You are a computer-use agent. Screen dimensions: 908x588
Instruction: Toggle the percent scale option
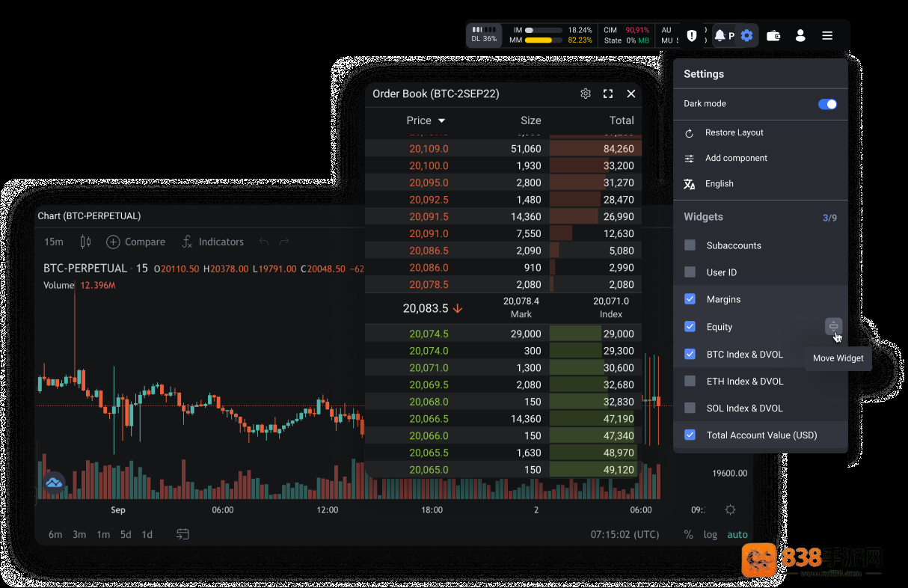[689, 534]
